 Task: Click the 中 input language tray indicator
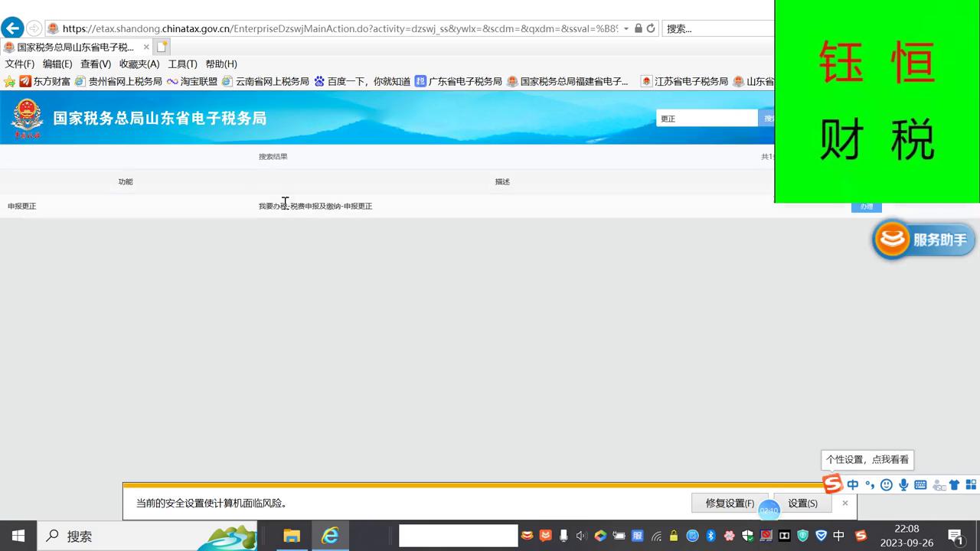click(x=839, y=536)
